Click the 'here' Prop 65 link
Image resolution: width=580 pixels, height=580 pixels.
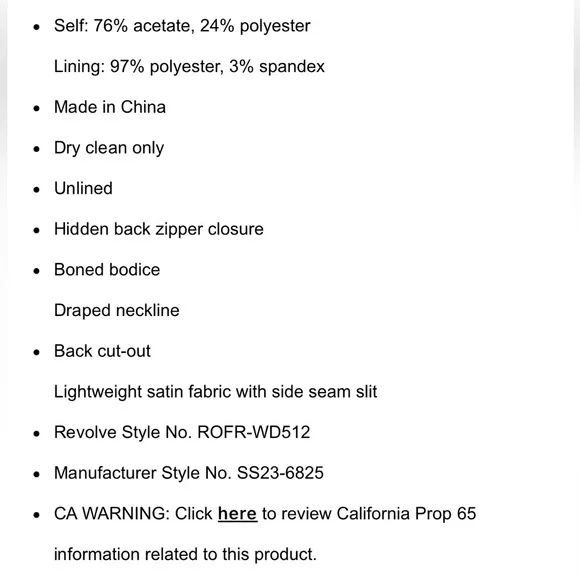coord(237,513)
